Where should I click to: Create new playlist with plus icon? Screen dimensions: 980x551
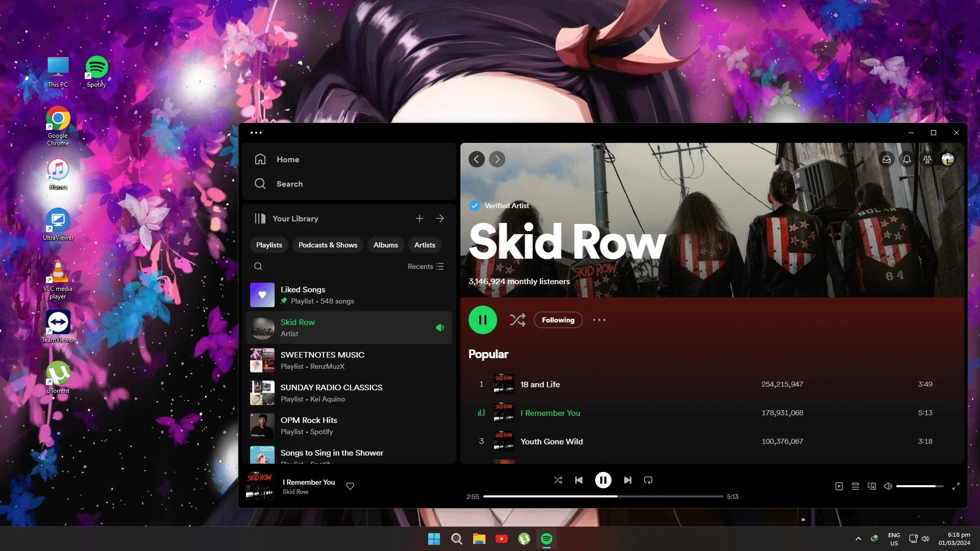pos(420,218)
